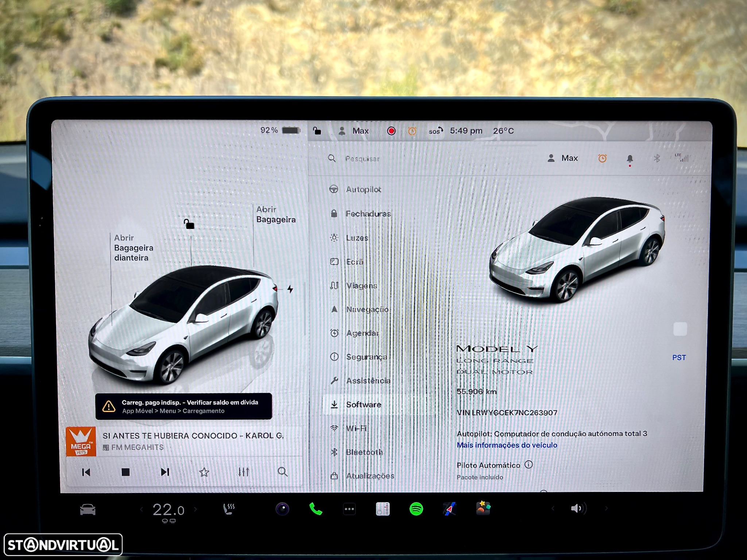Increase cabin temperature with the right arrow
747x560 pixels.
[x=196, y=509]
